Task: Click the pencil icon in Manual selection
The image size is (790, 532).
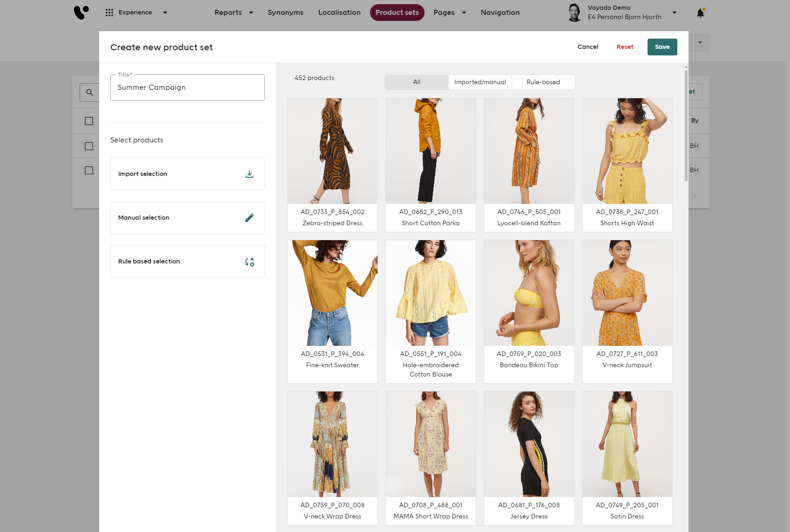Action: (250, 218)
